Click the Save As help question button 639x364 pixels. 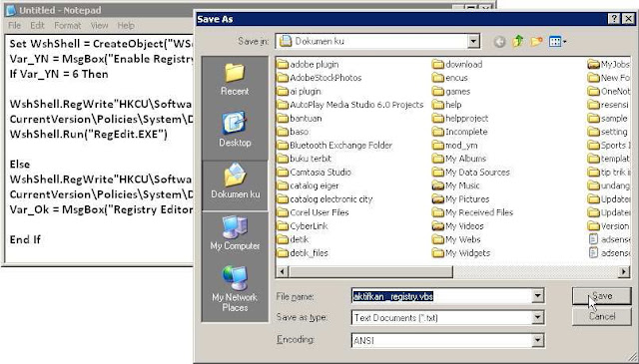click(x=615, y=19)
